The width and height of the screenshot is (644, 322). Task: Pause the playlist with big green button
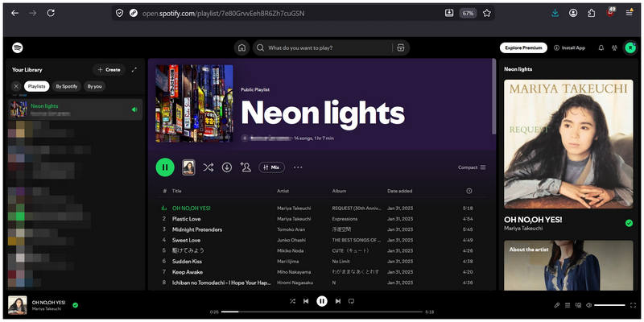[165, 167]
